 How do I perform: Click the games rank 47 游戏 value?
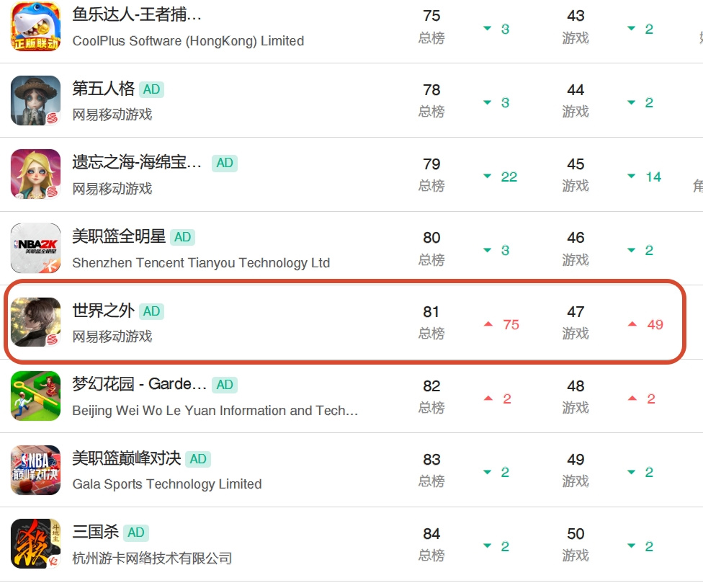pyautogui.click(x=576, y=323)
